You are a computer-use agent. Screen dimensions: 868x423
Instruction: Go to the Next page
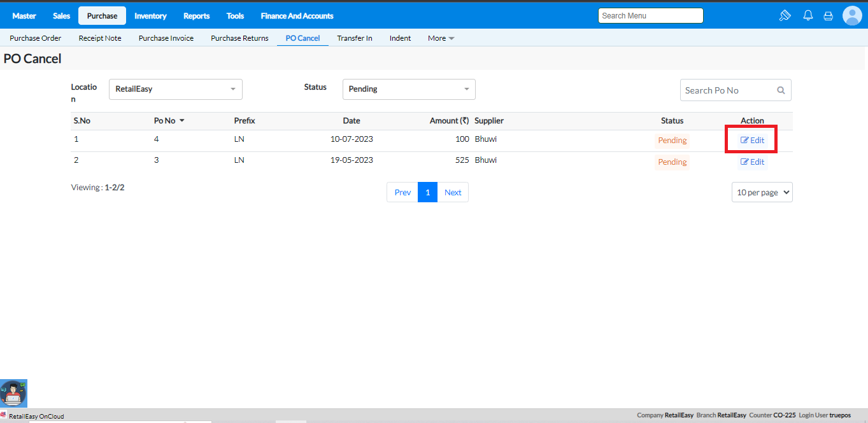453,192
